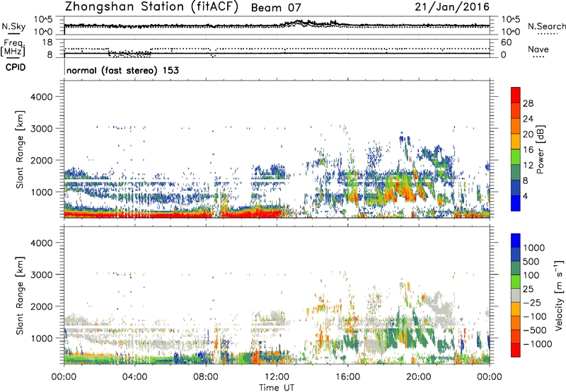Click the '4' label on the power colorbar
This screenshot has width=566, height=392.
pos(525,196)
